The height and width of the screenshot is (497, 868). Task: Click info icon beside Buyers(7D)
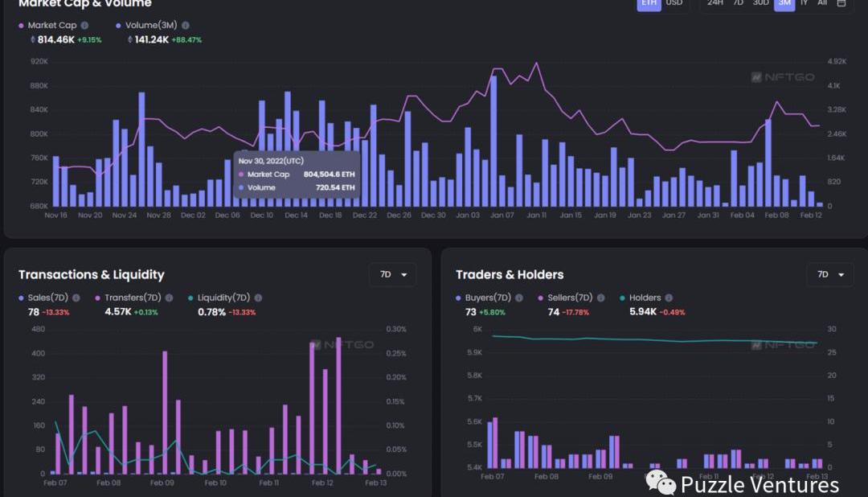tap(518, 298)
